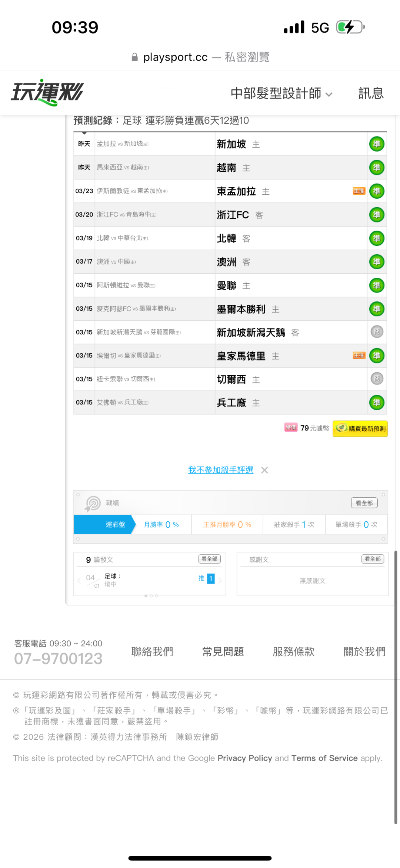Click 看全部 in the 感謝文 panel

click(373, 559)
